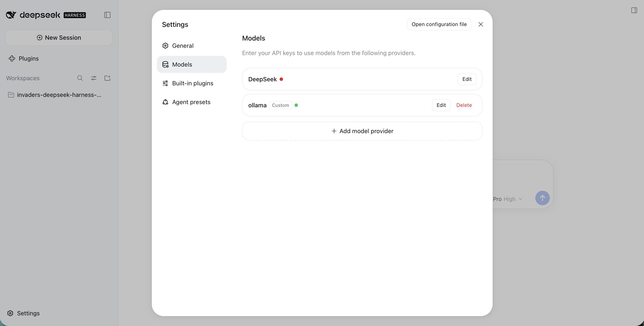The width and height of the screenshot is (644, 326).
Task: Click the deepseek whale logo
Action: pyautogui.click(x=11, y=15)
